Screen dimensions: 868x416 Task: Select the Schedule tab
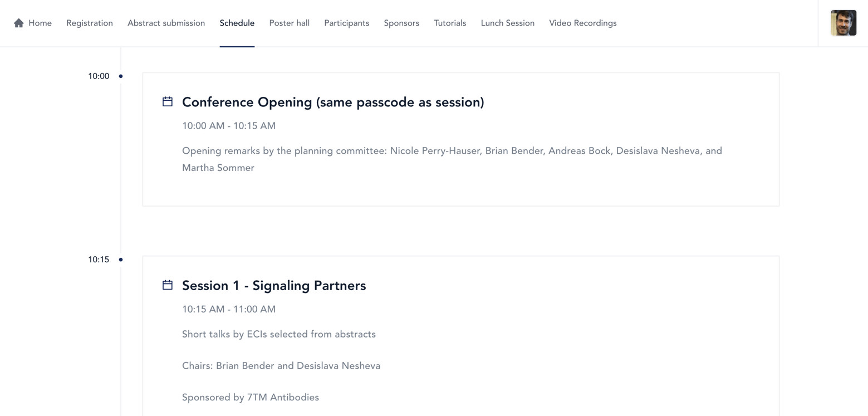coord(237,23)
